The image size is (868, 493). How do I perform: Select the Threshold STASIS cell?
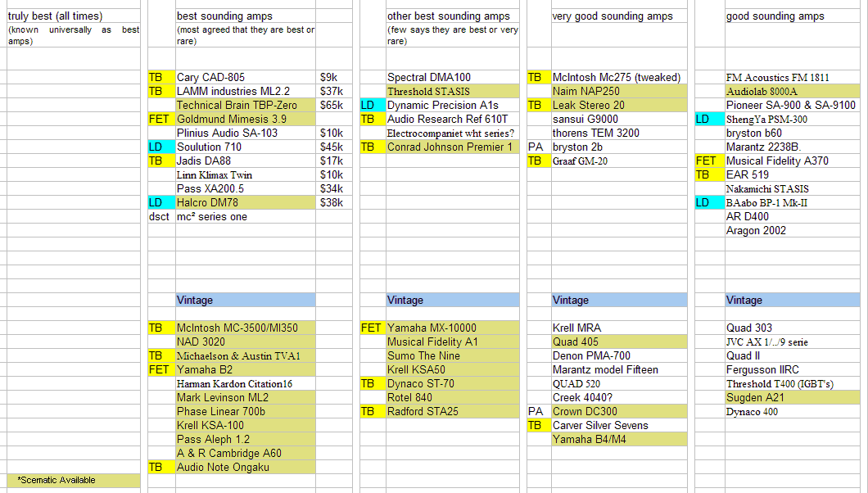point(453,91)
